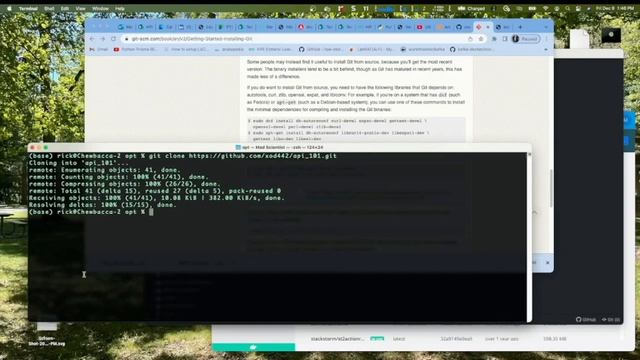Click the teal button in the bottom window
Viewport: 640px width, 360px height.
(x=253, y=347)
